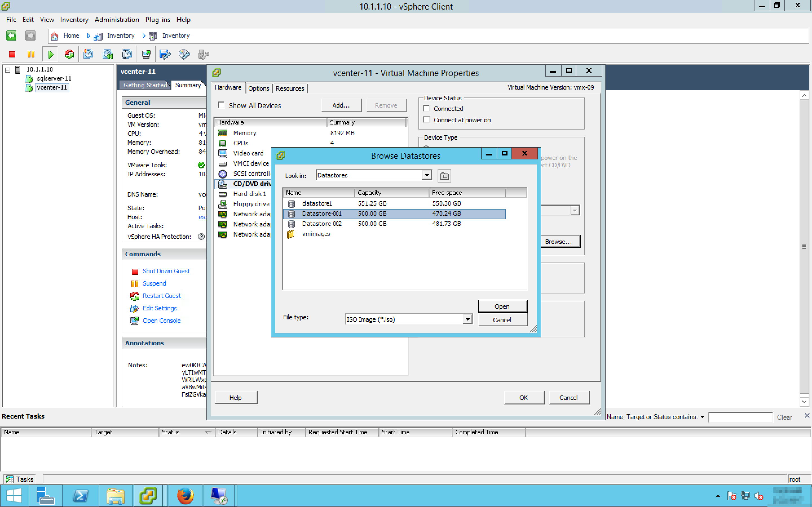Toggle Connect at power on checkbox

coord(427,120)
